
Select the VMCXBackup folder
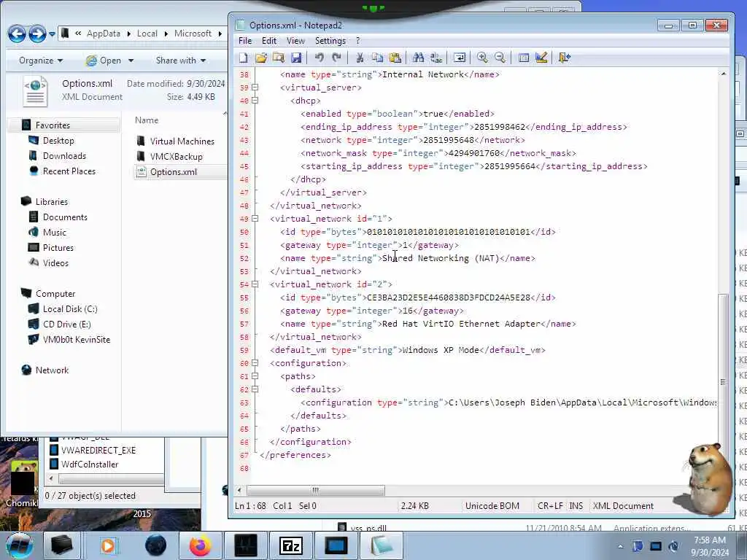(x=177, y=157)
